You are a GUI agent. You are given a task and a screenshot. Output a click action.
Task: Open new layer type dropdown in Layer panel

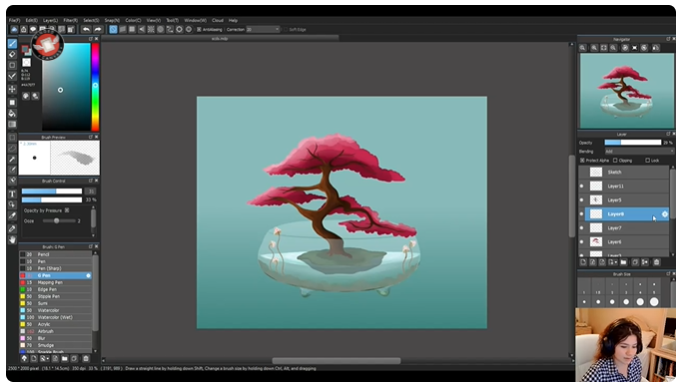click(615, 262)
